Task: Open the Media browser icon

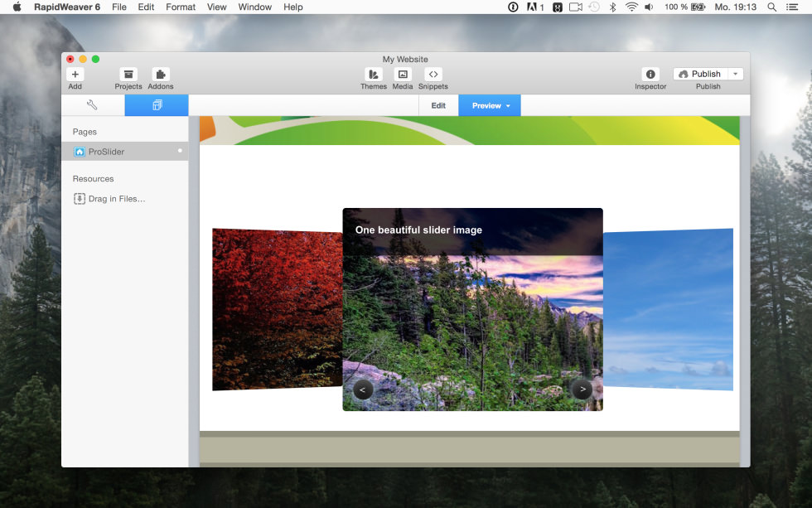Action: coord(403,75)
